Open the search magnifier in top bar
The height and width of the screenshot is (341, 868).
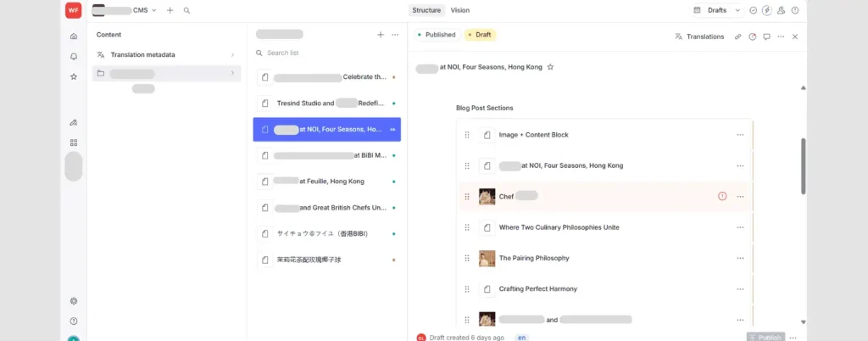[x=186, y=10]
